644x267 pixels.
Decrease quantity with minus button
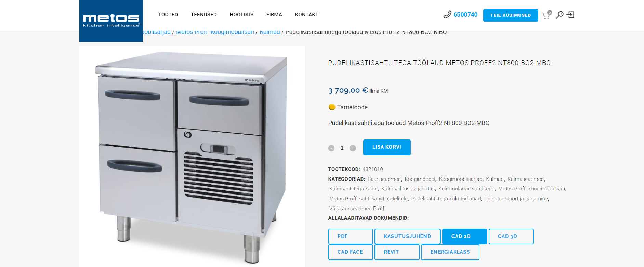pyautogui.click(x=331, y=148)
